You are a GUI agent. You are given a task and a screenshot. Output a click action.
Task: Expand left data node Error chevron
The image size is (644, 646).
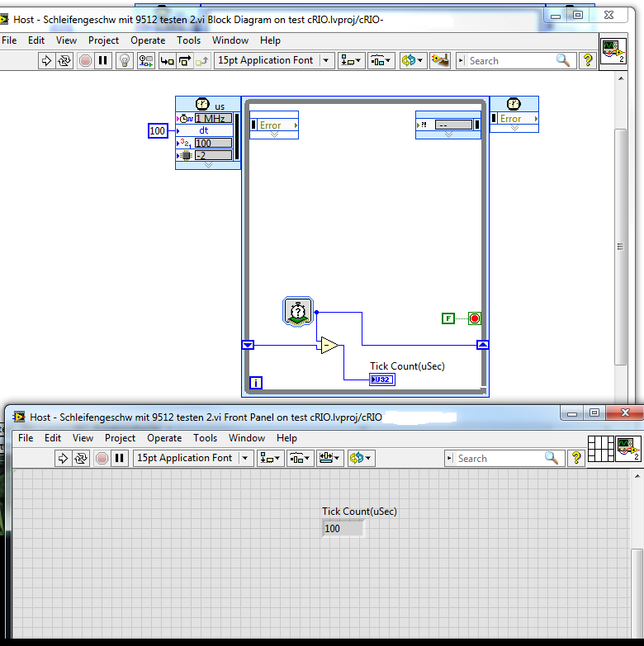click(x=274, y=134)
